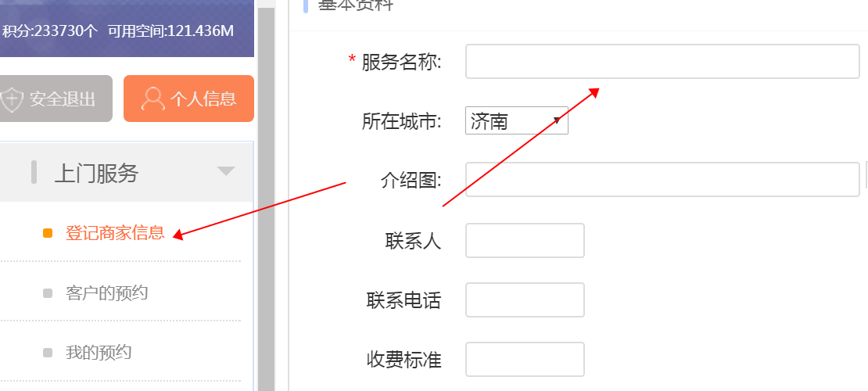Screen dimensions: 868x391
Task: Click the gray bullet beside 客户的预约
Action: 48,293
